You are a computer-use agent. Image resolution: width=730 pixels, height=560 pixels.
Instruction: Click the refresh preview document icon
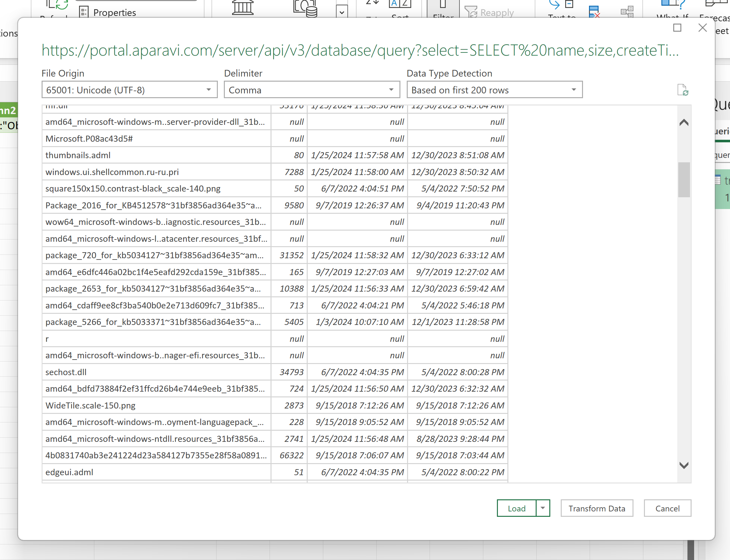click(x=682, y=90)
